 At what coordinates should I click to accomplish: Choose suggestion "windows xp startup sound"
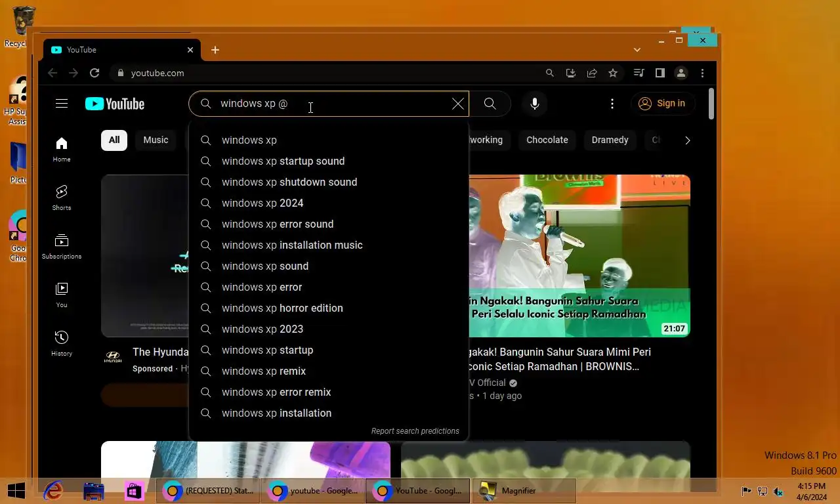coord(329,161)
